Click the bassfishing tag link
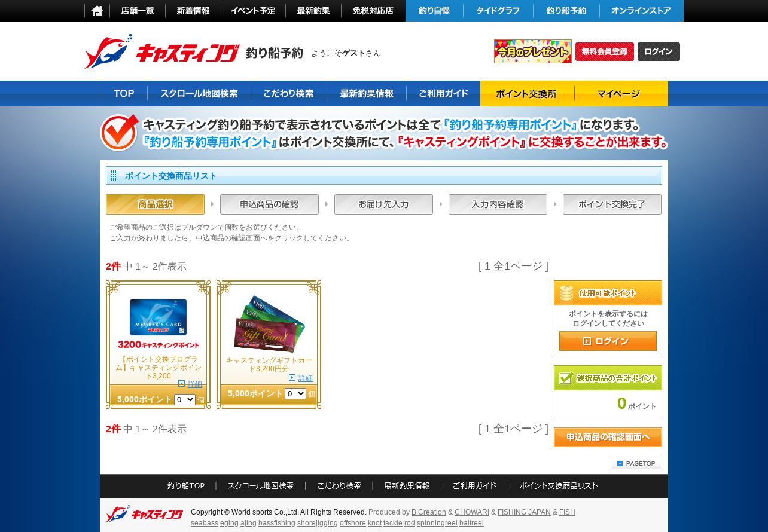Viewport: 768px width, 532px height. [x=277, y=523]
